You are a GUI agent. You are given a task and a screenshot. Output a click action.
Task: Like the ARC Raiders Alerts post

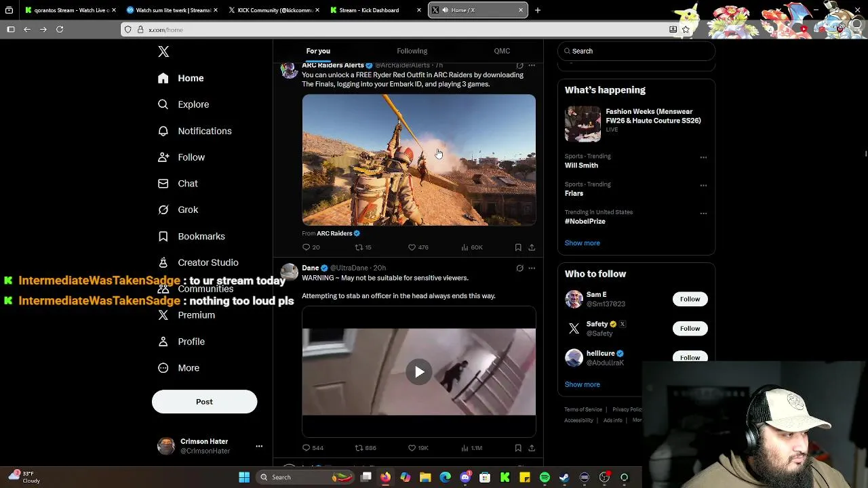[418, 247]
